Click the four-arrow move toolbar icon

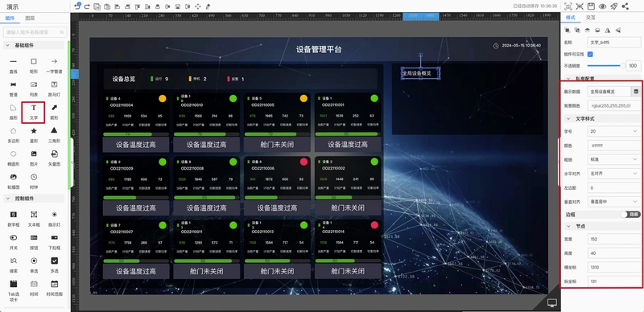coord(198,6)
